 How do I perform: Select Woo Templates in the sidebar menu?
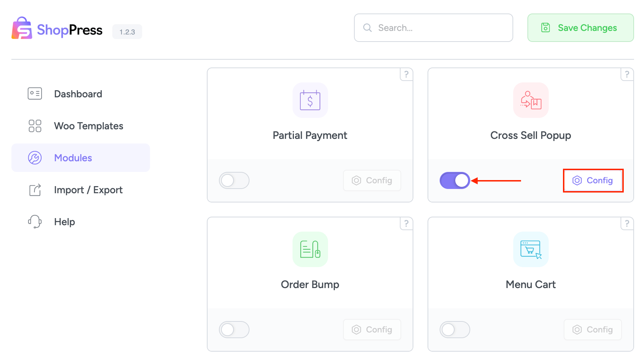(88, 126)
